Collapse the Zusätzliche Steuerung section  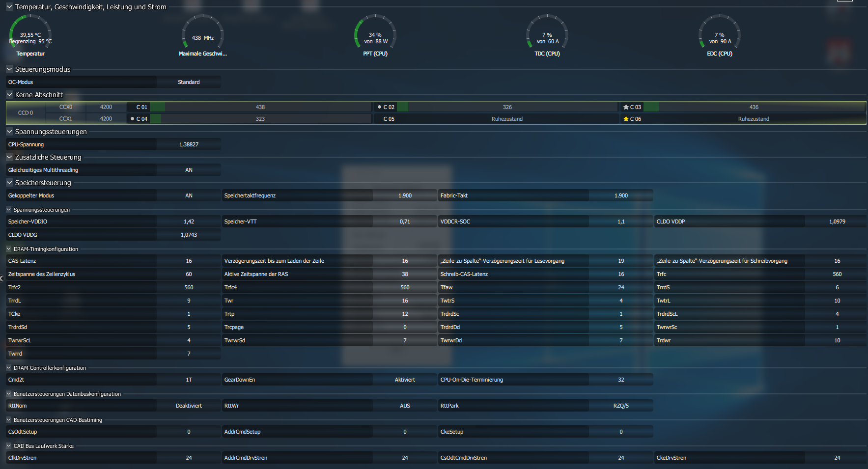9,157
